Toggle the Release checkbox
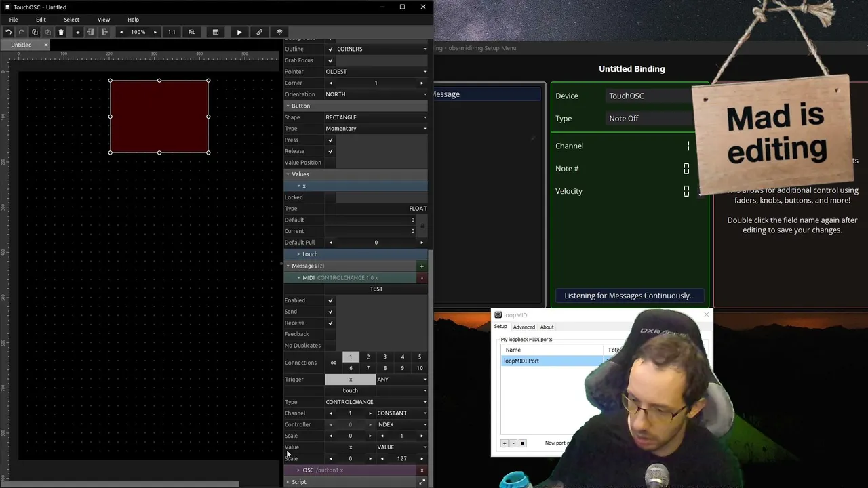868x488 pixels. pos(330,151)
